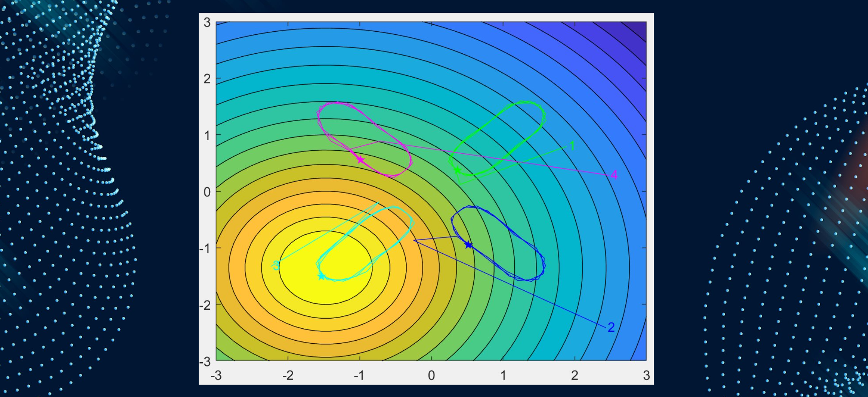The image size is (868, 397).
Task: Click the blue trajectory label 2
Action: pos(611,327)
